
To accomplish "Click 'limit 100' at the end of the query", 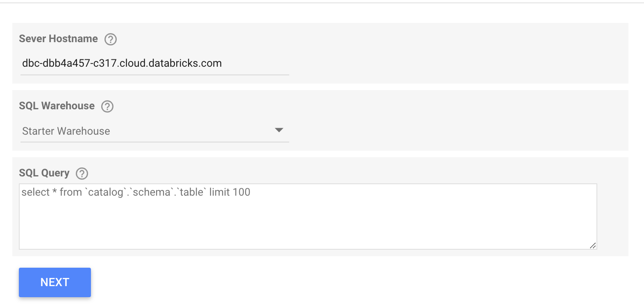I will click(x=230, y=192).
